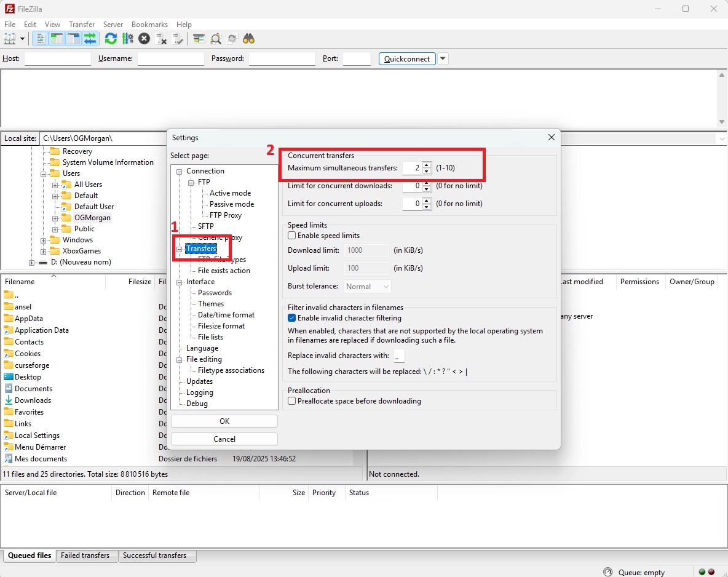728x577 pixels.
Task: Click the Quickconnect button
Action: [x=406, y=58]
